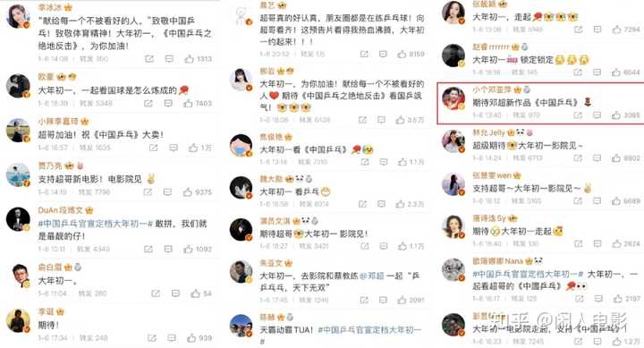Like the comment with 7403 likes
644x348 pixels.
188,103
